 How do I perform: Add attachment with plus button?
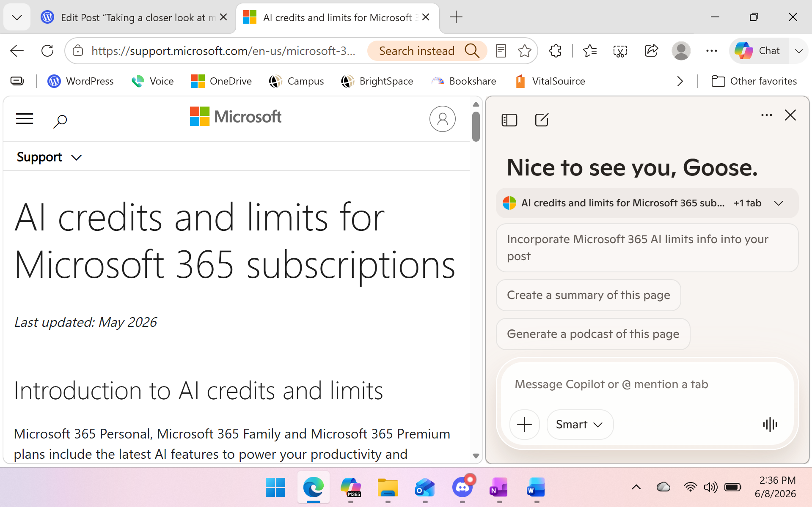(525, 424)
